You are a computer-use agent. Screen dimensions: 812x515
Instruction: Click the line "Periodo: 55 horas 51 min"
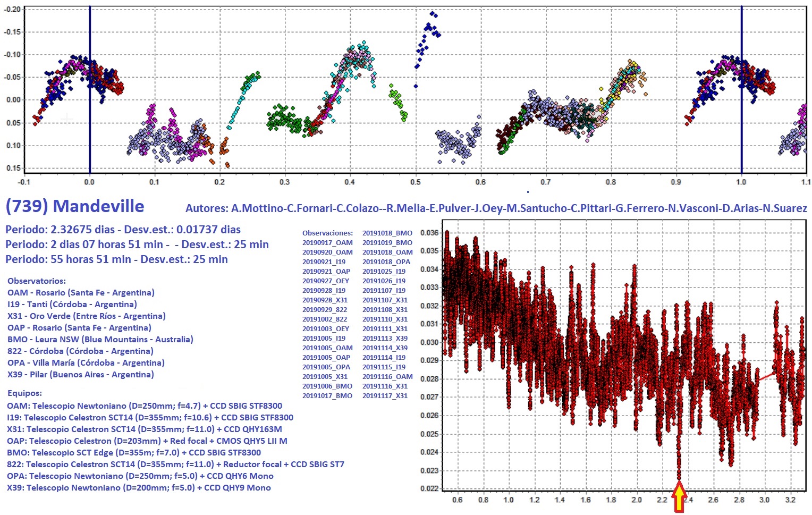click(x=116, y=259)
